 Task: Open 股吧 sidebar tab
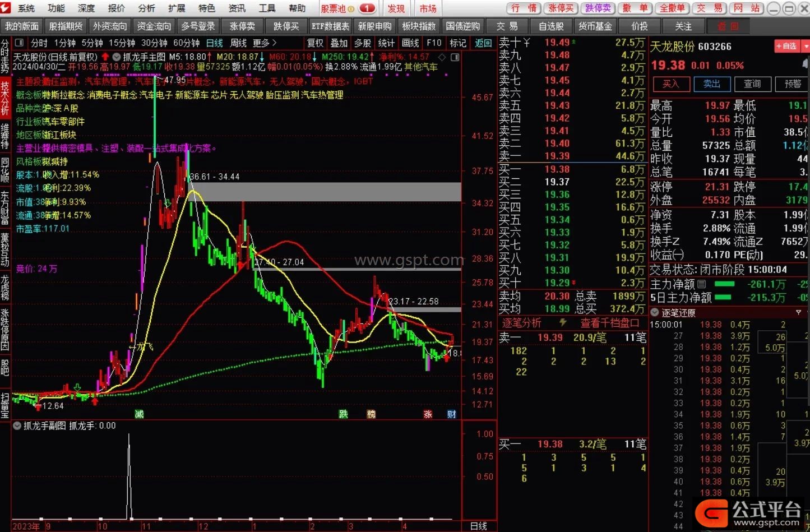[5, 368]
